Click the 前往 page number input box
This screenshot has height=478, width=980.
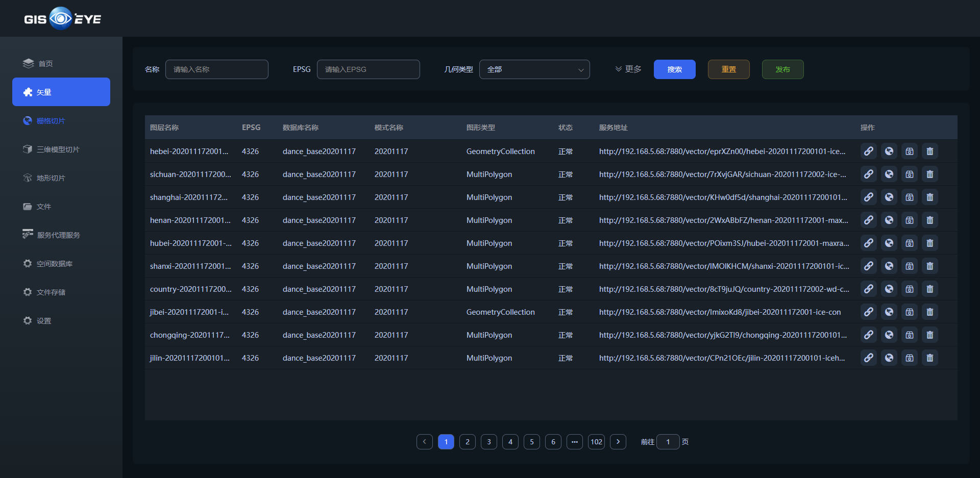pyautogui.click(x=668, y=442)
